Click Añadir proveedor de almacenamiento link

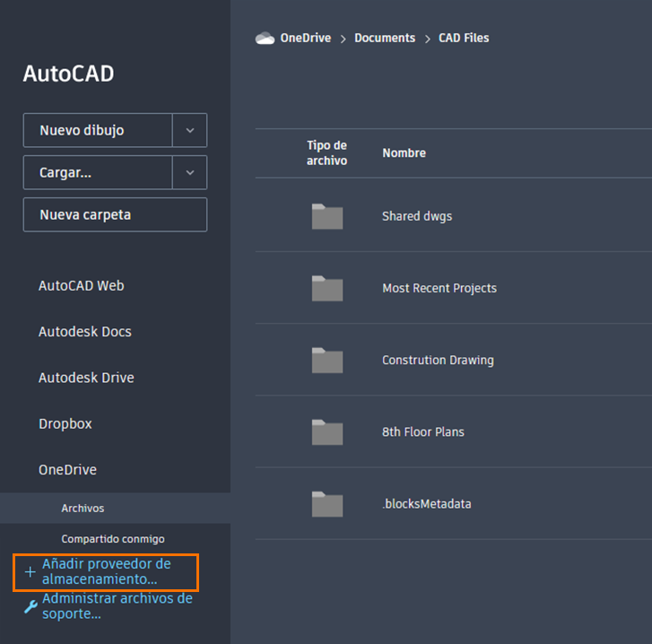(107, 571)
